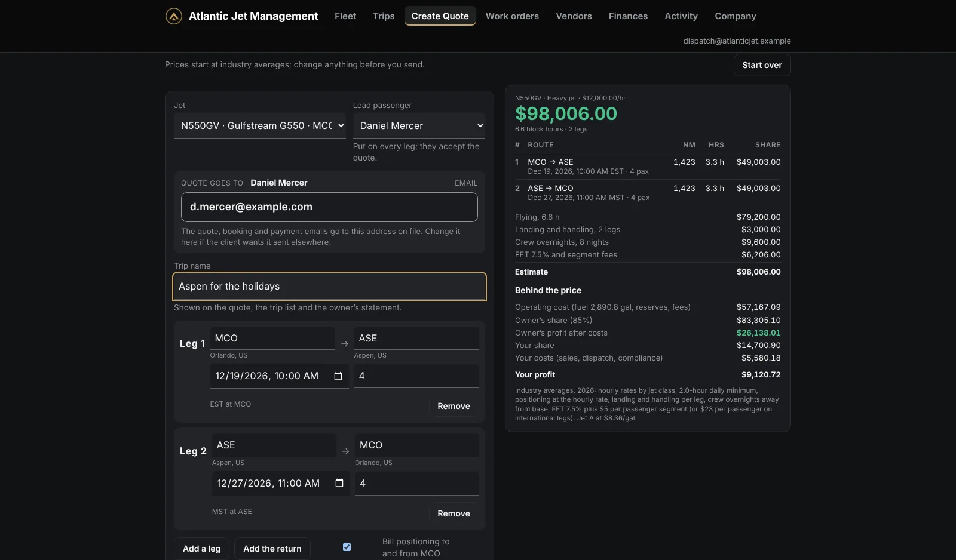Click Add the return button

coord(272,549)
